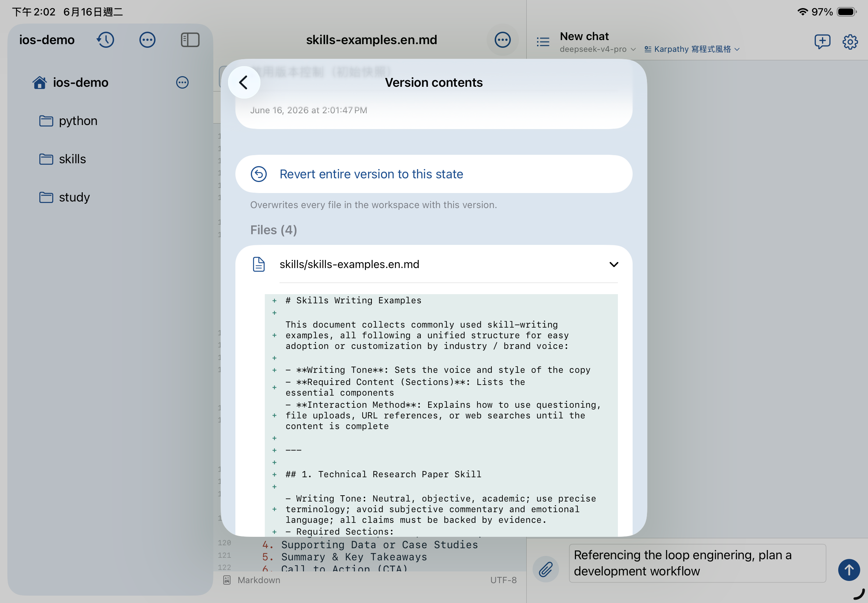Focus the chat message input field
This screenshot has height=603, width=868.
[x=697, y=563]
